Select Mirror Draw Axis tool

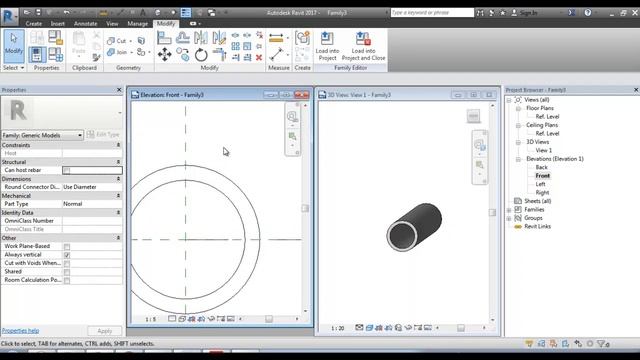(219, 38)
